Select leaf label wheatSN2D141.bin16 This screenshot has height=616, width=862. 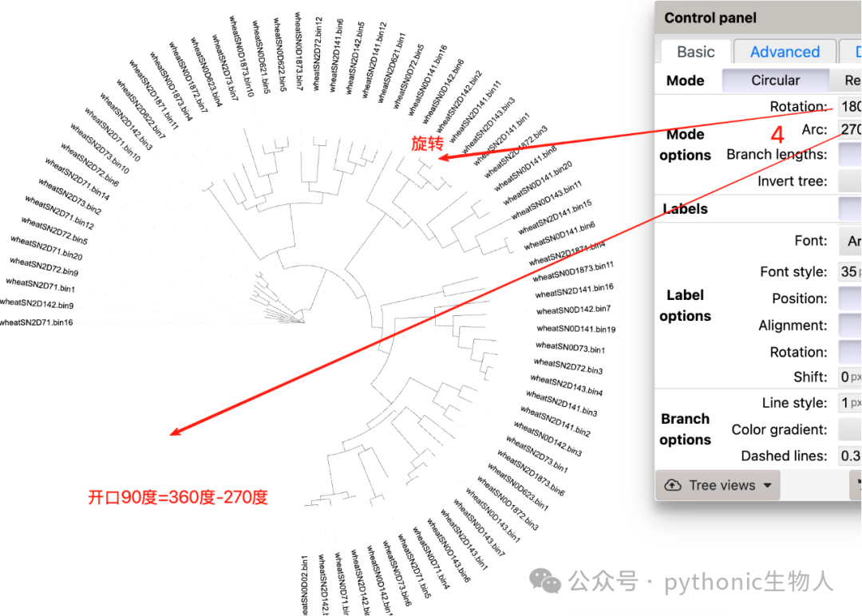pyautogui.click(x=574, y=290)
